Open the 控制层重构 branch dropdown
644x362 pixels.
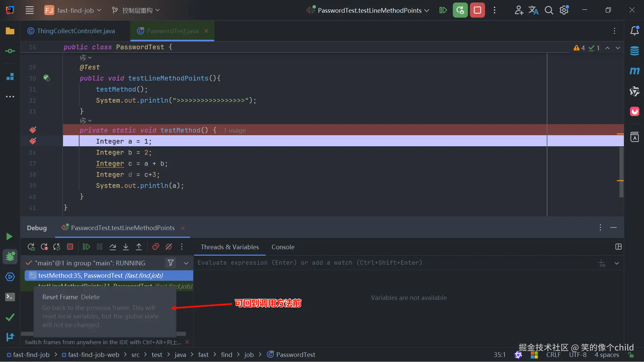coord(136,10)
